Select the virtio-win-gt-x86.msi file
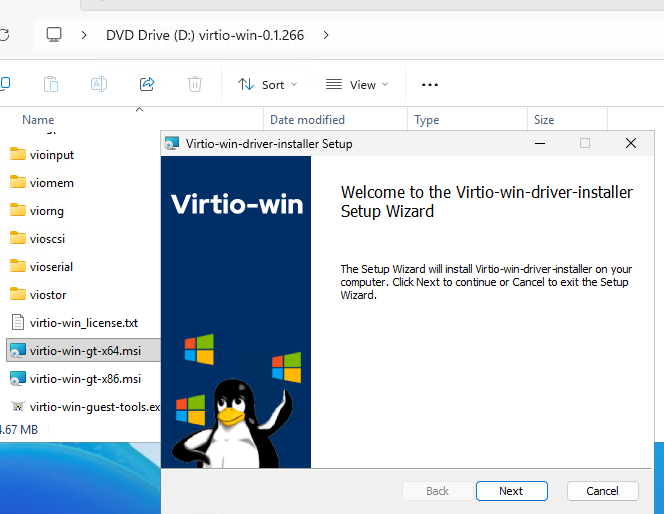 (x=85, y=379)
